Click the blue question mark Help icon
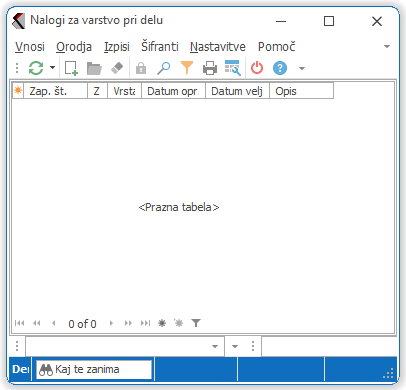406x390 pixels. point(280,68)
